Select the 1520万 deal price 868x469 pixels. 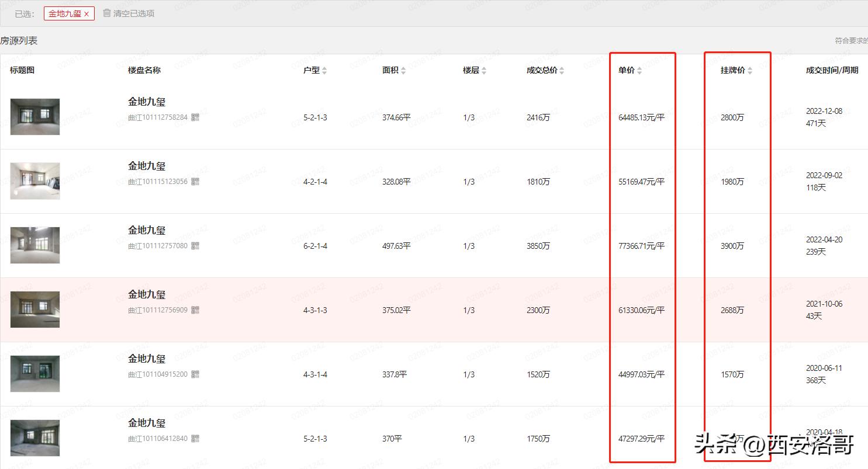538,374
